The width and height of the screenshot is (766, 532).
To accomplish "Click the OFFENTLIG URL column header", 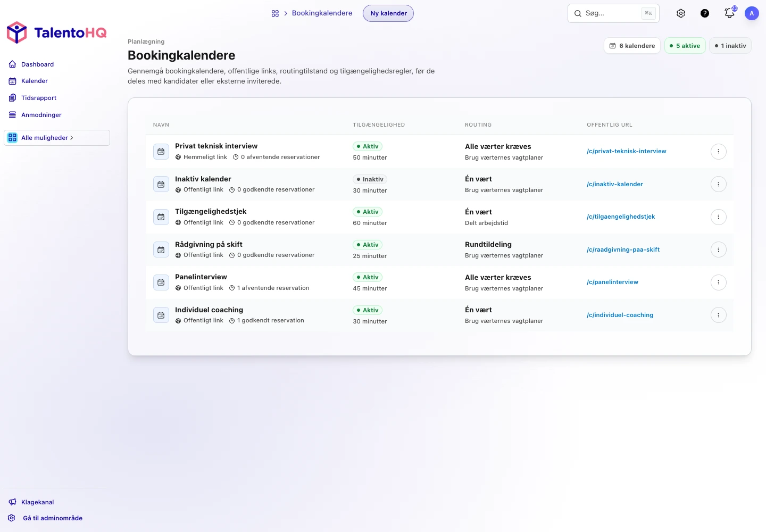I will 610,125.
